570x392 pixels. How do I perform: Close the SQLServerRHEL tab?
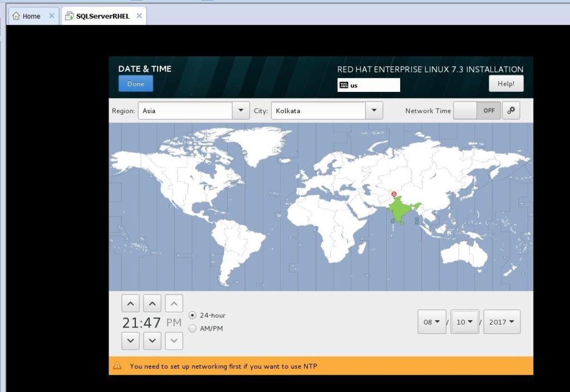pyautogui.click(x=139, y=16)
